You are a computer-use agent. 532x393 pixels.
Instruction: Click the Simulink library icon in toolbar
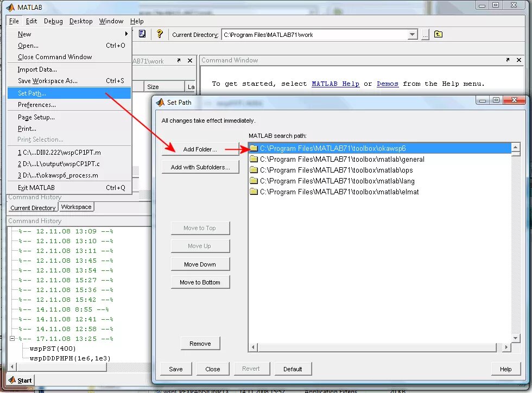click(x=142, y=34)
